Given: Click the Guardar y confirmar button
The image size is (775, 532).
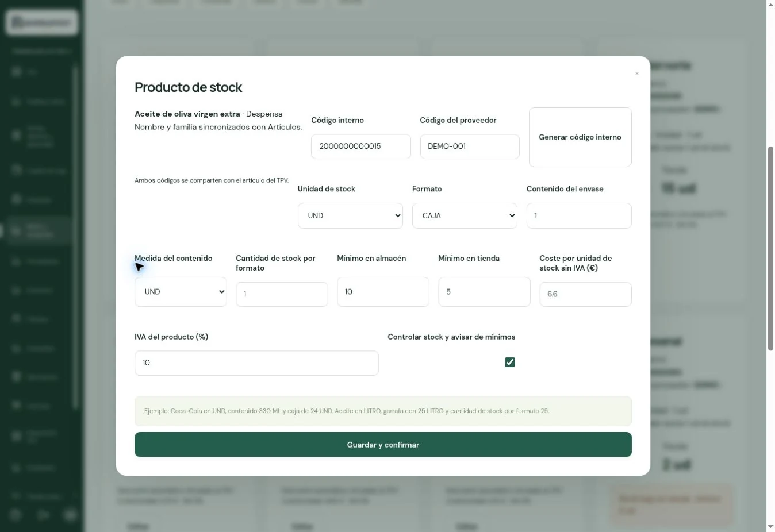Looking at the screenshot, I should tap(383, 445).
